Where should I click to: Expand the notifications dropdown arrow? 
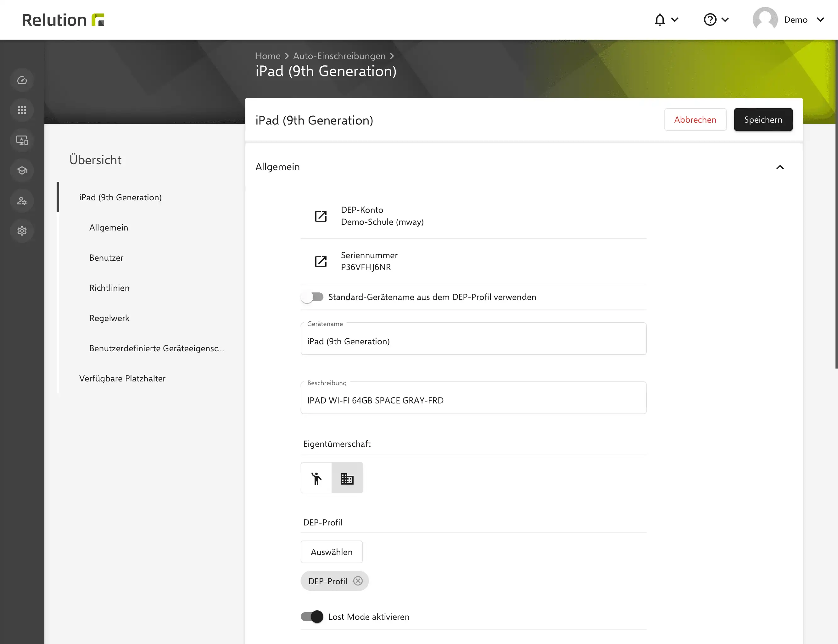675,19
